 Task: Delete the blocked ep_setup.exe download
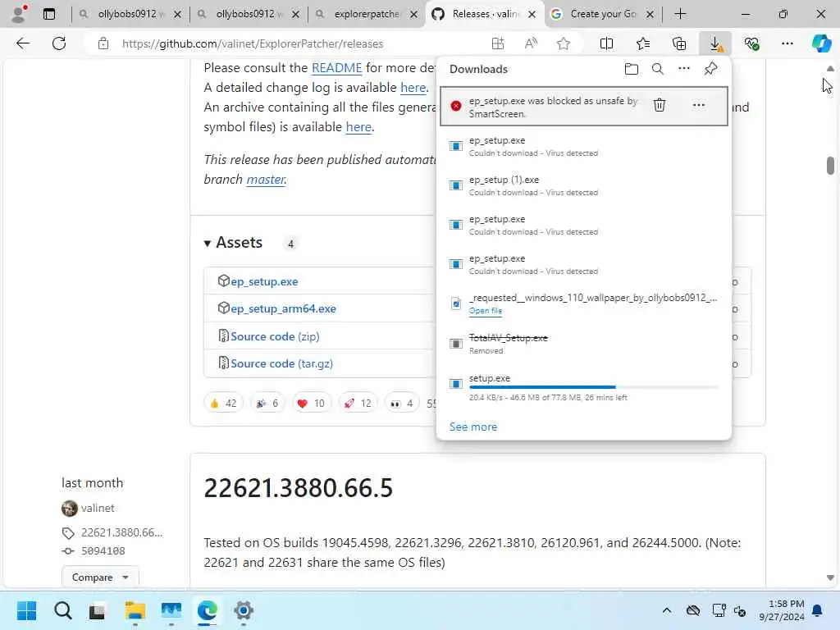[659, 105]
